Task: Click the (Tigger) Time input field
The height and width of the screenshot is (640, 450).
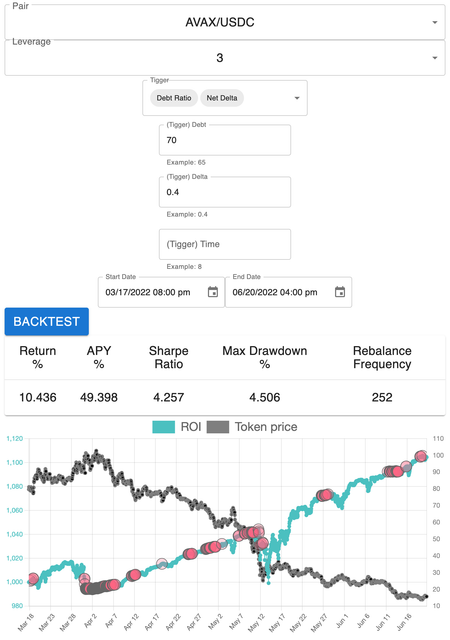Action: (x=225, y=244)
